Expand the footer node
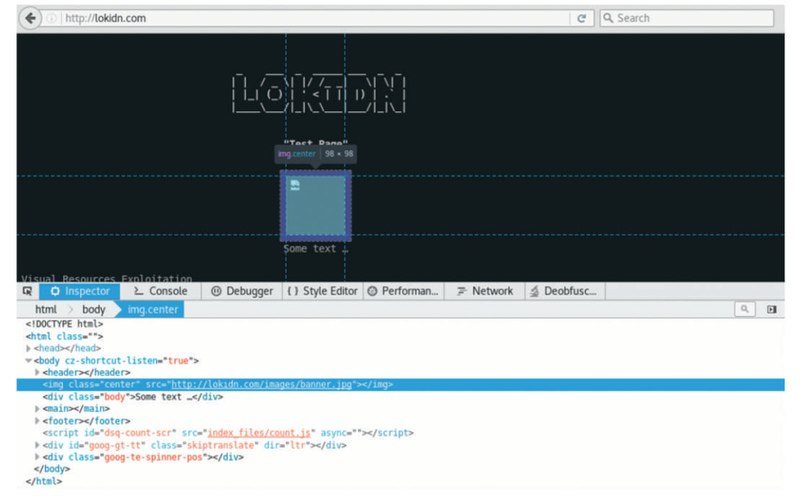Image resolution: width=807 pixels, height=498 pixels. tap(37, 421)
